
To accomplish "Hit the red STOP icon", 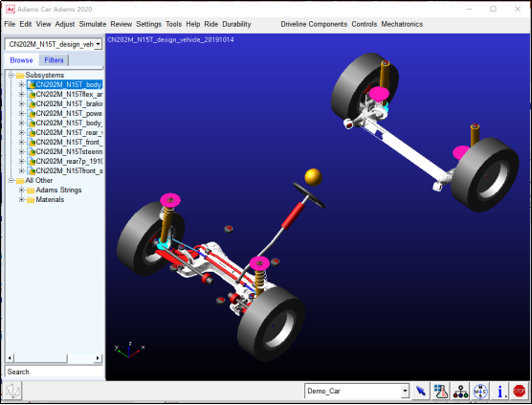I will click(520, 391).
